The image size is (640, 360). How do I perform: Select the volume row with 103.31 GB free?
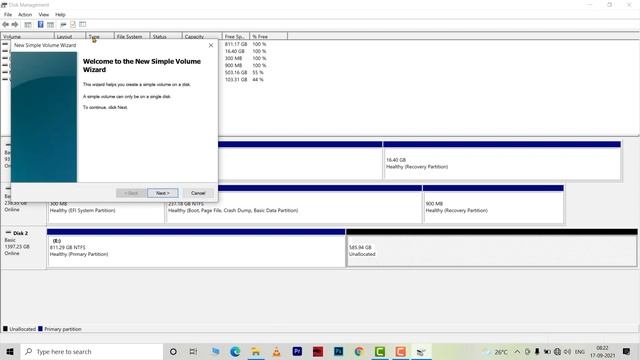click(245, 80)
